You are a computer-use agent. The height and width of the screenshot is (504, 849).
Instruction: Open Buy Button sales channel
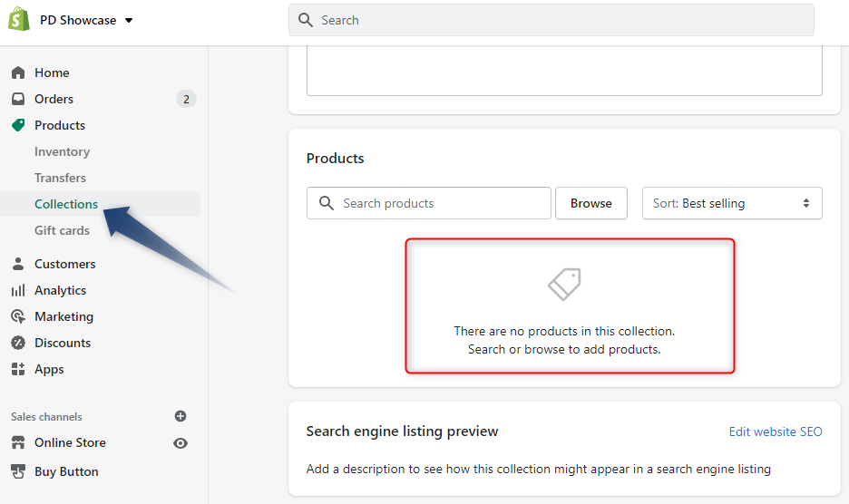click(x=66, y=471)
